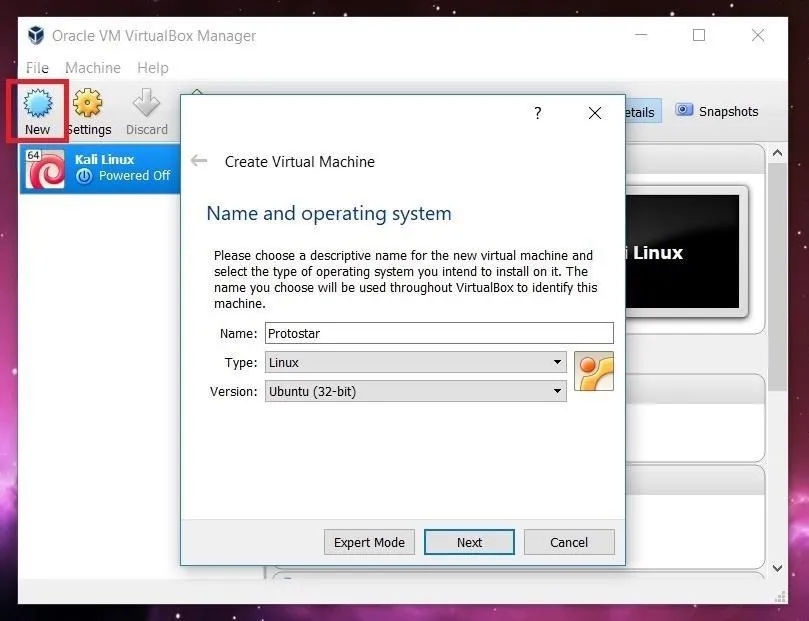Viewport: 809px width, 621px height.
Task: Close the Create Virtual Machine dialog
Action: 594,113
